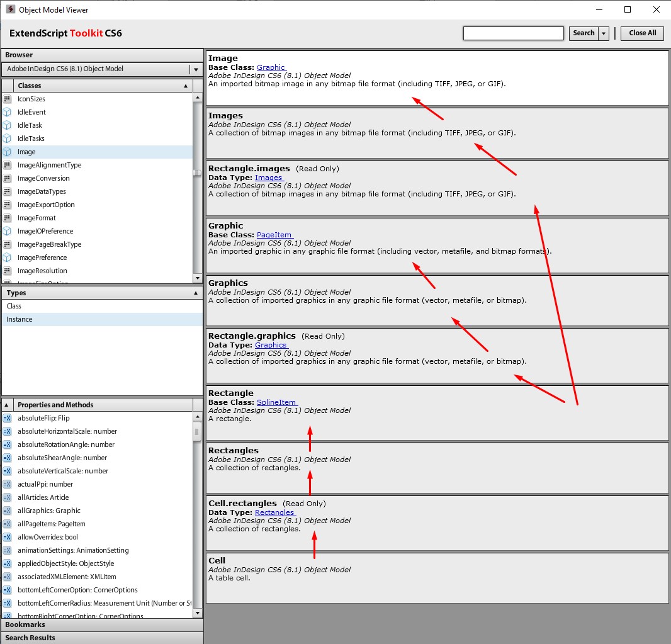The height and width of the screenshot is (644, 671).
Task: Click the ImagePreference cube icon
Action: (7, 258)
